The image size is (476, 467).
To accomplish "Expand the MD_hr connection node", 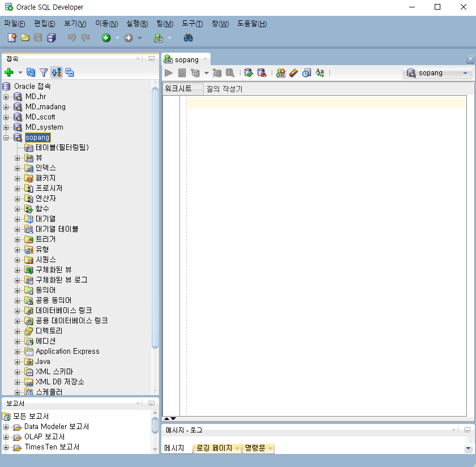I will click(6, 97).
